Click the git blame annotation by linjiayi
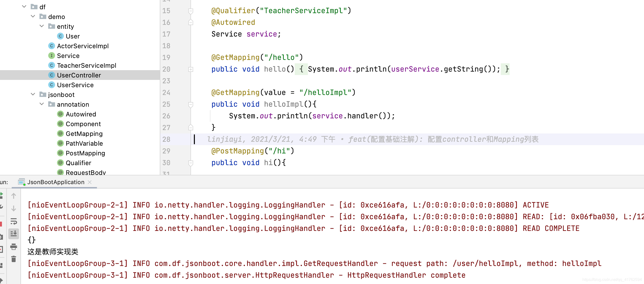Image resolution: width=644 pixels, height=284 pixels. pos(372,139)
